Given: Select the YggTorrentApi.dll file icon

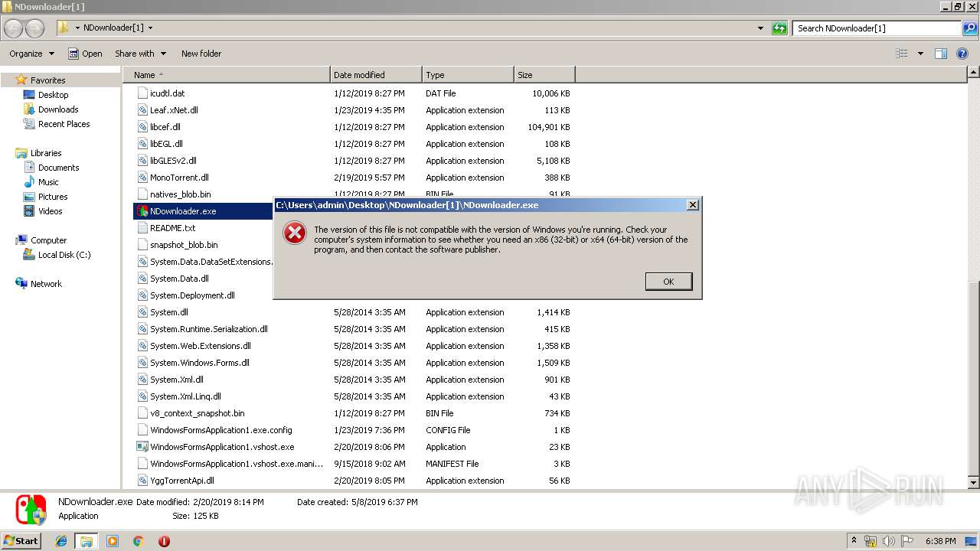Looking at the screenshot, I should point(142,481).
